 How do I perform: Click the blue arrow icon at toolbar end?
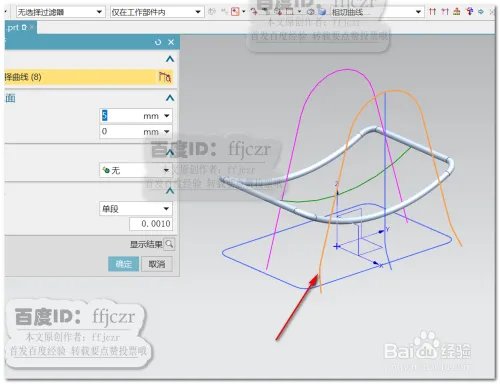click(x=481, y=12)
